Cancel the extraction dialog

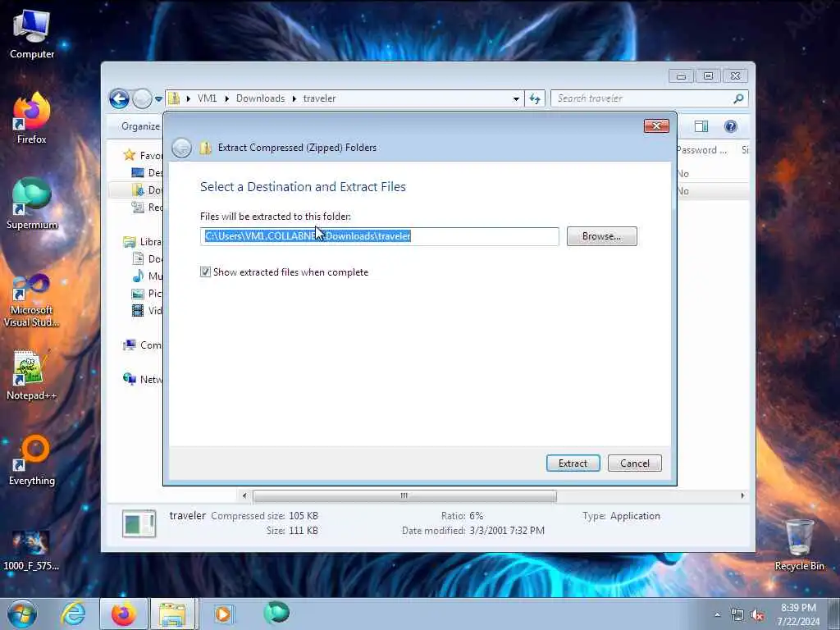pos(634,463)
